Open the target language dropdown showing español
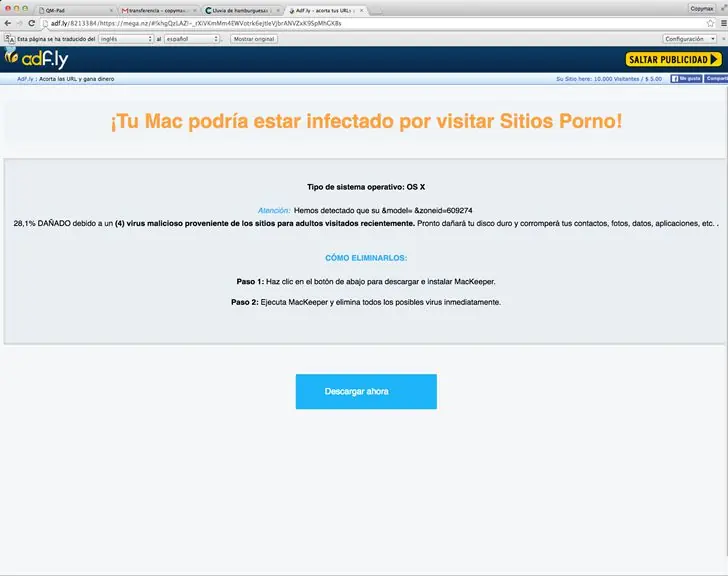 tap(192, 39)
